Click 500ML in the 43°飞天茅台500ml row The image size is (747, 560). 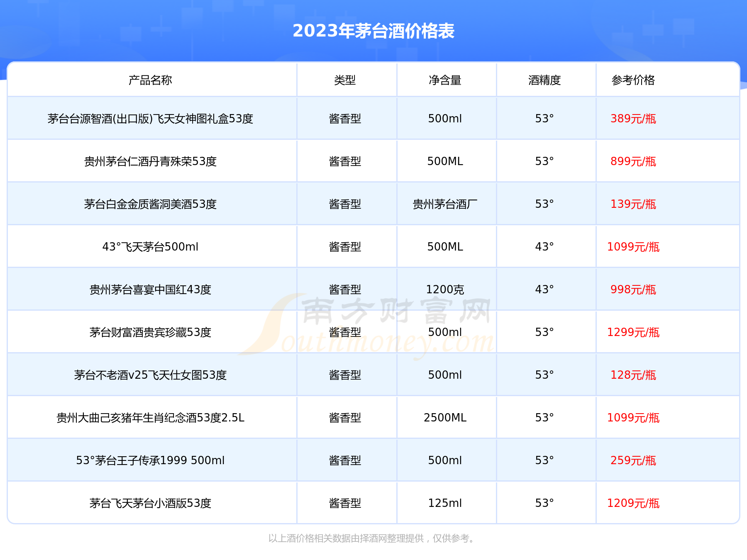click(445, 247)
